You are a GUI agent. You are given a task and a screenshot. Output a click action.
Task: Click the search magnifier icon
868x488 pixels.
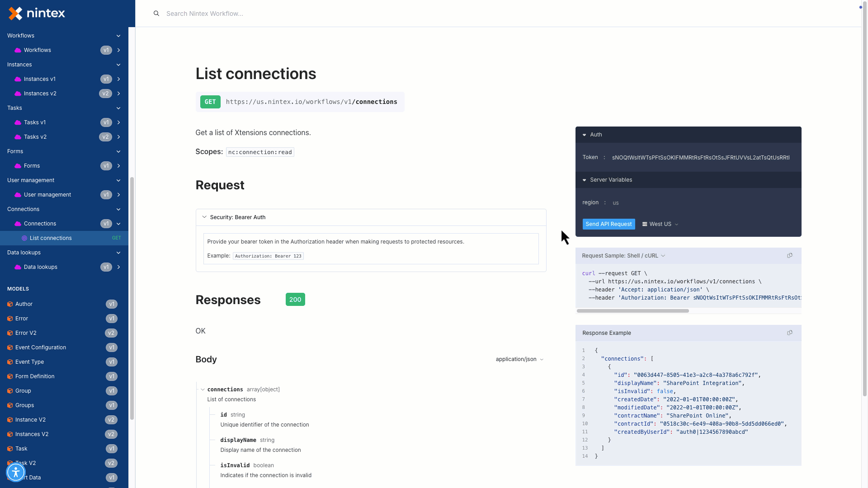pyautogui.click(x=156, y=14)
